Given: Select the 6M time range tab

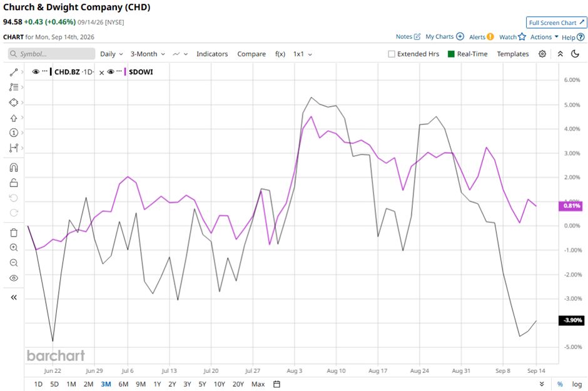Looking at the screenshot, I should point(123,384).
